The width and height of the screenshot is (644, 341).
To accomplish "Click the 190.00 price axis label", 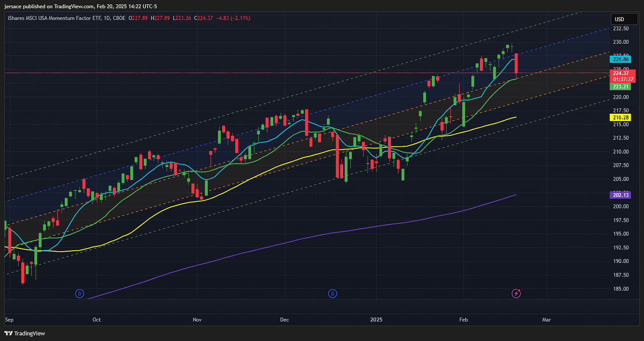I will [x=621, y=261].
